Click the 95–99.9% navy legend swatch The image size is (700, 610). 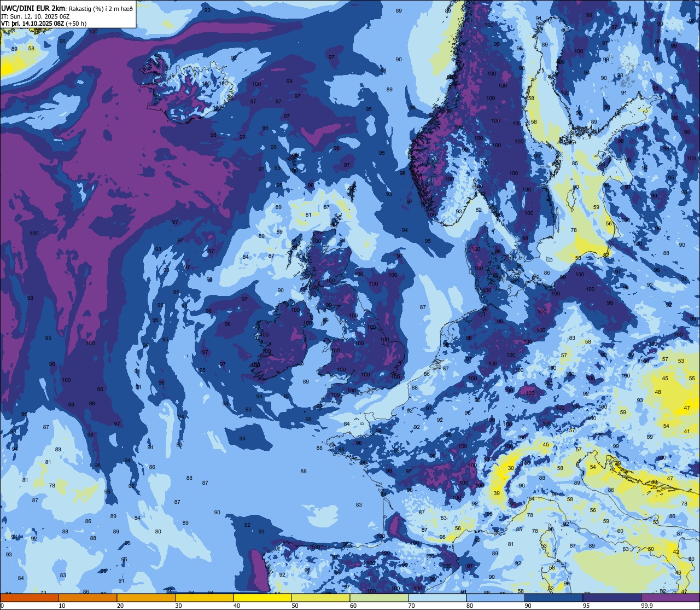[612, 598]
